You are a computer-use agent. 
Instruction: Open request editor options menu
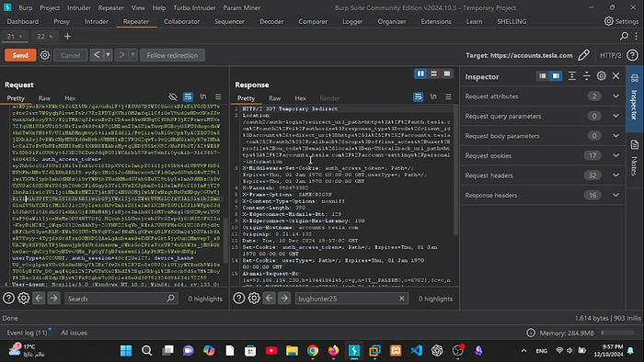[218, 96]
